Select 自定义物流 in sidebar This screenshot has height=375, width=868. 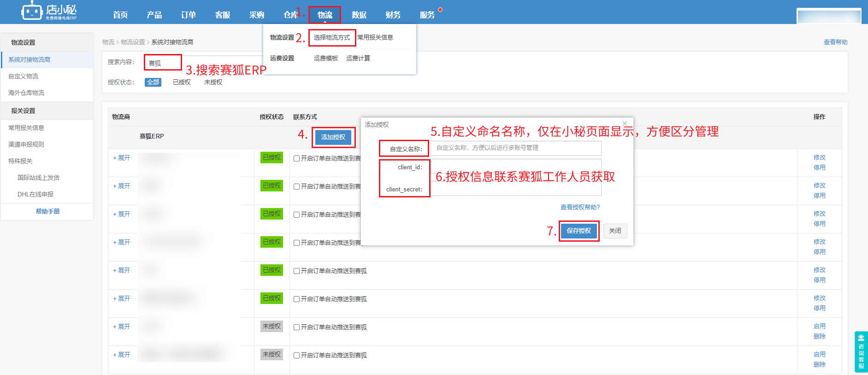pyautogui.click(x=47, y=76)
